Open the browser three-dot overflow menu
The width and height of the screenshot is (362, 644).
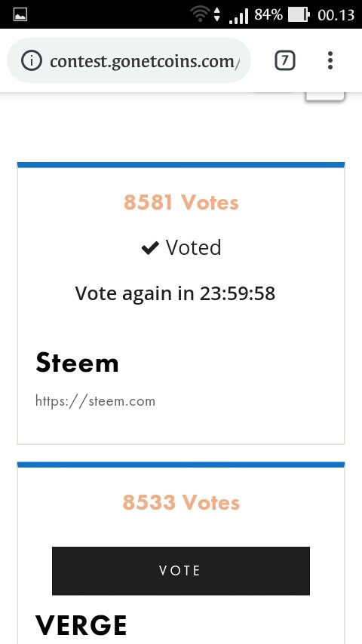(x=330, y=61)
